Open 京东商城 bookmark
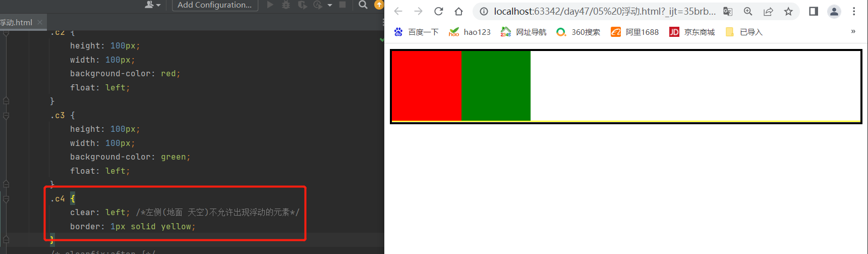868x254 pixels. 692,32
